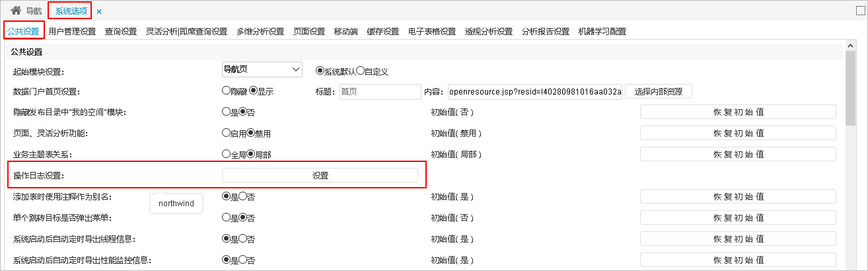
Task: Click the square maximize icon at top right
Action: point(860,11)
